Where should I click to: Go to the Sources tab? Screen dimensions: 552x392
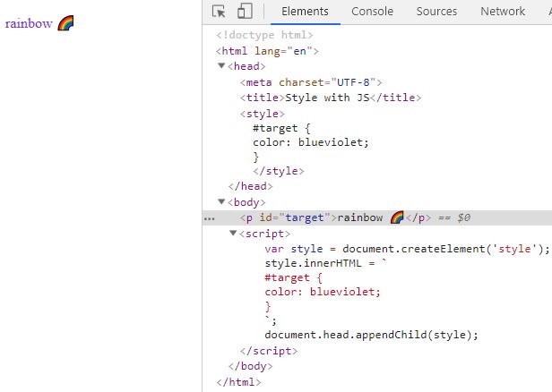pyautogui.click(x=436, y=12)
